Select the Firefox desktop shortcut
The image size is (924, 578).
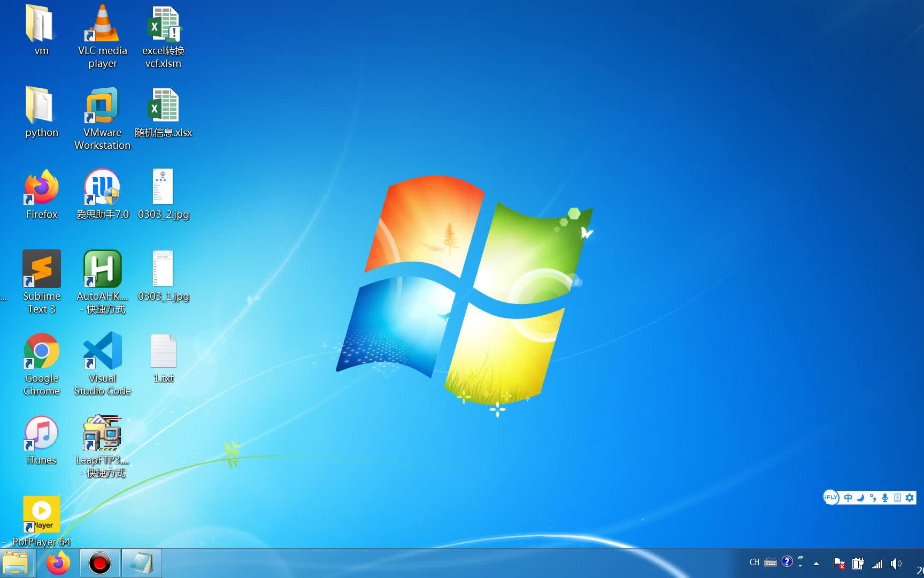pos(41,194)
